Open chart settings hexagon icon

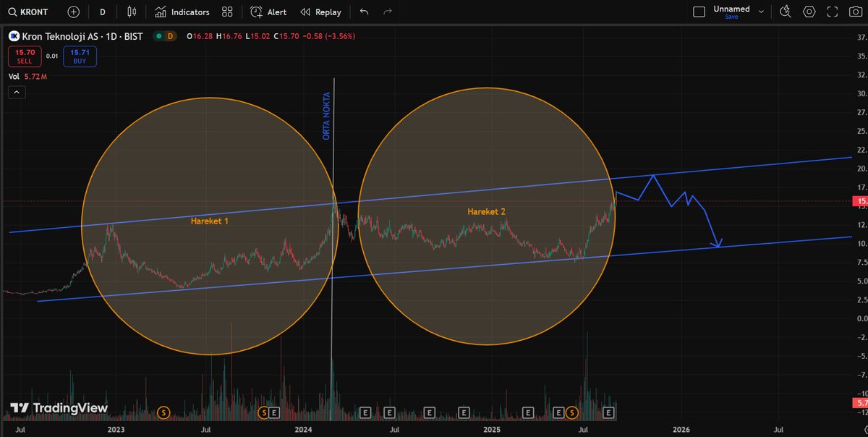pos(809,12)
